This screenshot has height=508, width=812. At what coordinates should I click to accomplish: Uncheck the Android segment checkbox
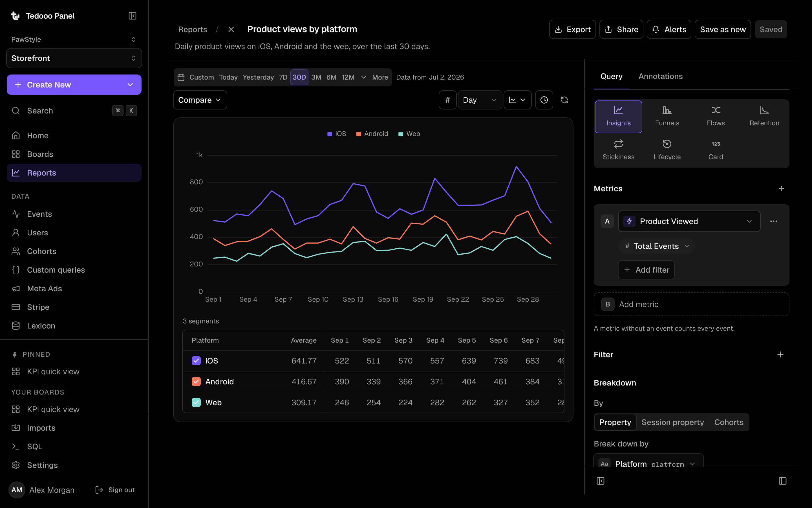pos(196,381)
